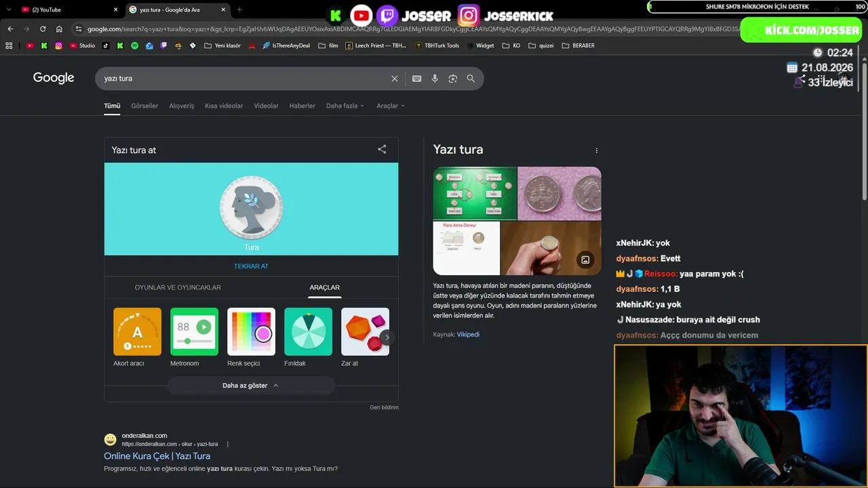Expand the Daha fazla search menu
This screenshot has width=868, height=488.
tap(345, 106)
